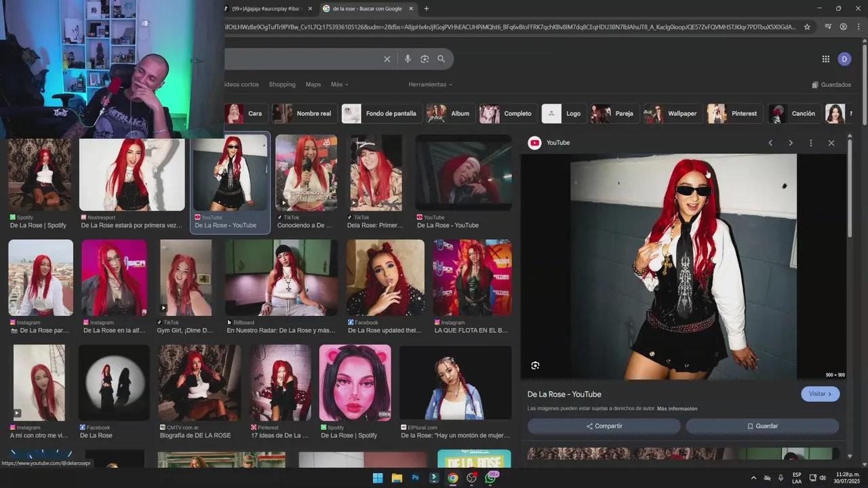The image size is (868, 488).
Task: Click the Guardar save button
Action: [x=762, y=426]
